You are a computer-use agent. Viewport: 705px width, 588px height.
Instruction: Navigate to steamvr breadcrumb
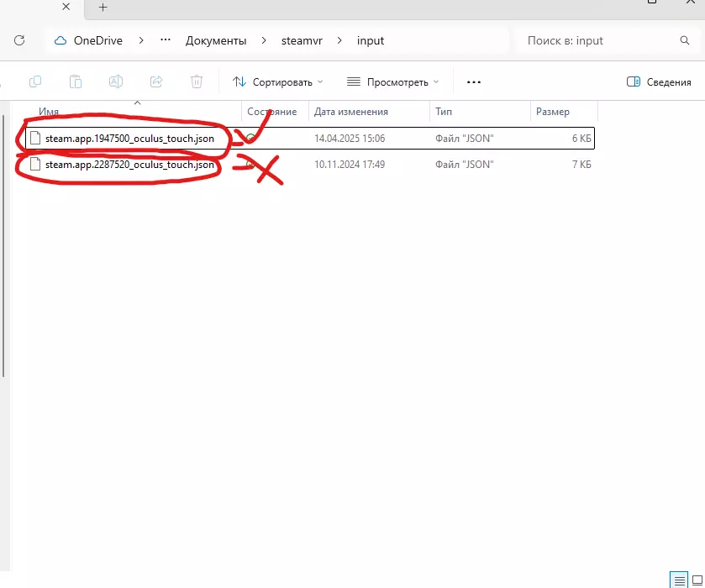(302, 40)
